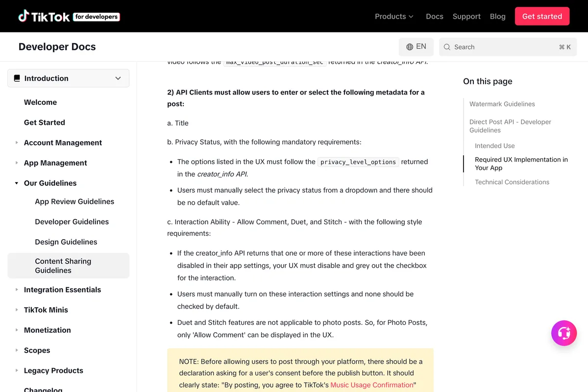
Task: Expand the Legacy Products section
Action: 53,370
